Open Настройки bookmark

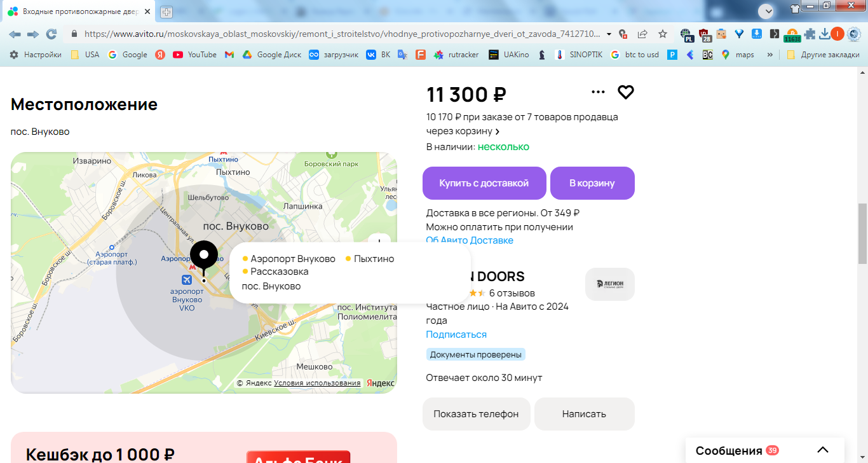click(x=36, y=55)
